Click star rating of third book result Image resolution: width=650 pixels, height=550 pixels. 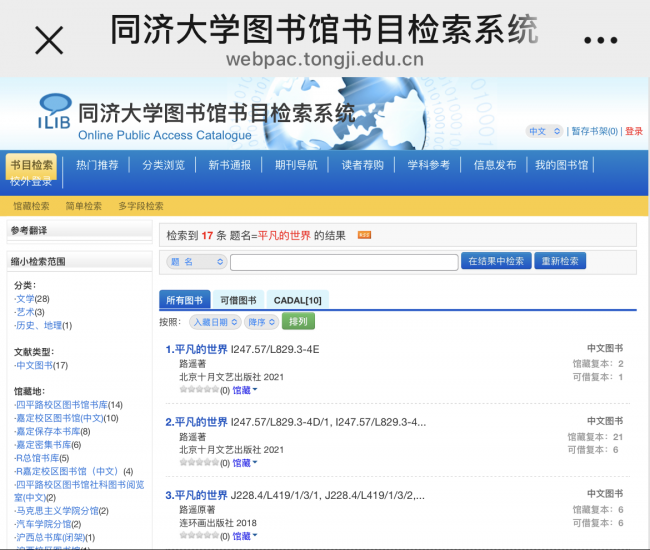pos(198,535)
